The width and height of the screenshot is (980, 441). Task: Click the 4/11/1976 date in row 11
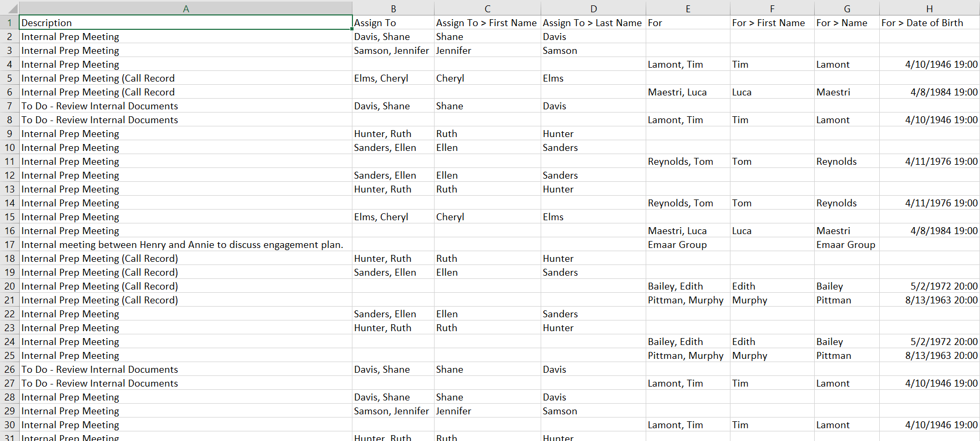(941, 162)
